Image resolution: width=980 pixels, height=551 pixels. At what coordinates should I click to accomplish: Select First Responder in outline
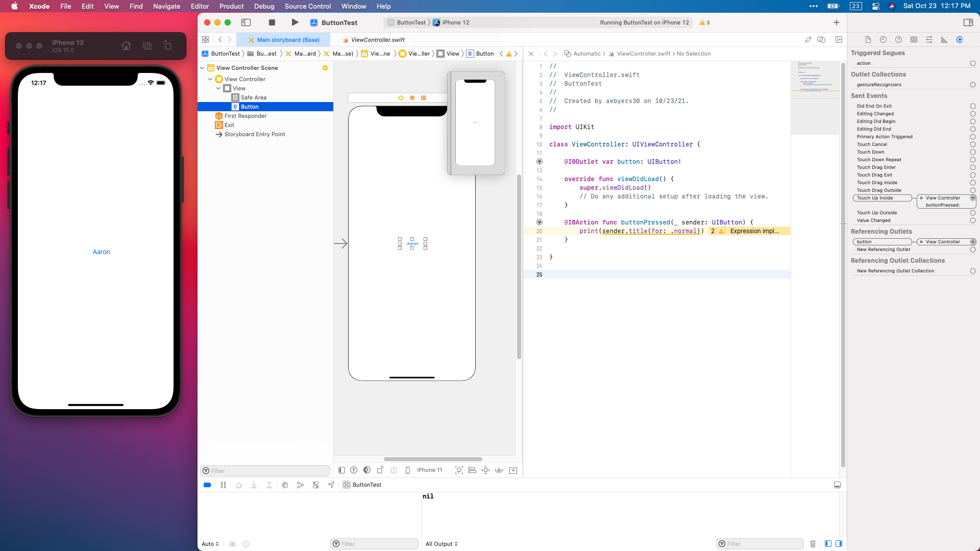pyautogui.click(x=246, y=116)
